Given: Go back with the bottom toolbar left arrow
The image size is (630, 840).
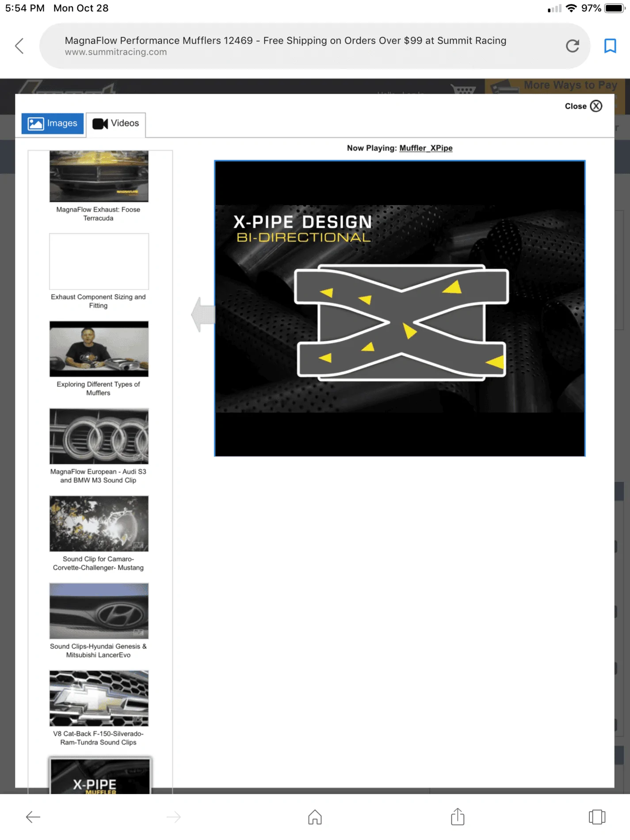Looking at the screenshot, I should [x=33, y=817].
